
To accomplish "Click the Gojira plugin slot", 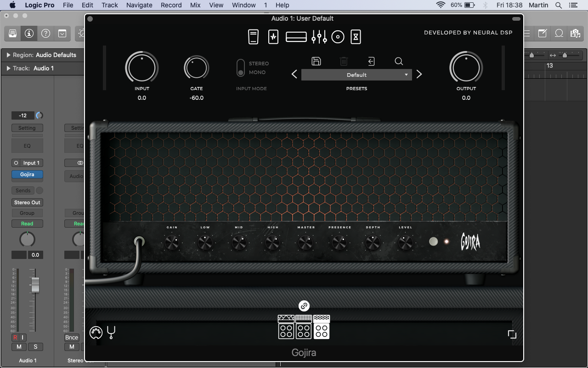I will pos(27,174).
